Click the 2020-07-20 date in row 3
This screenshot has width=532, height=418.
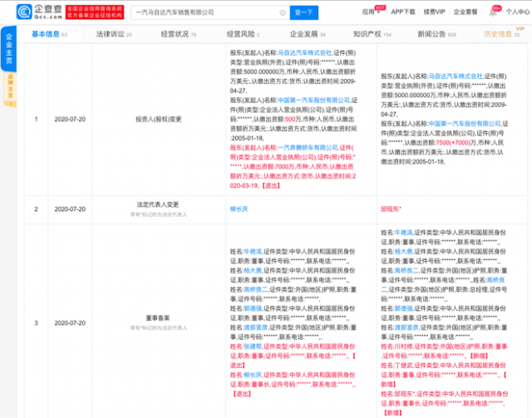coord(70,323)
